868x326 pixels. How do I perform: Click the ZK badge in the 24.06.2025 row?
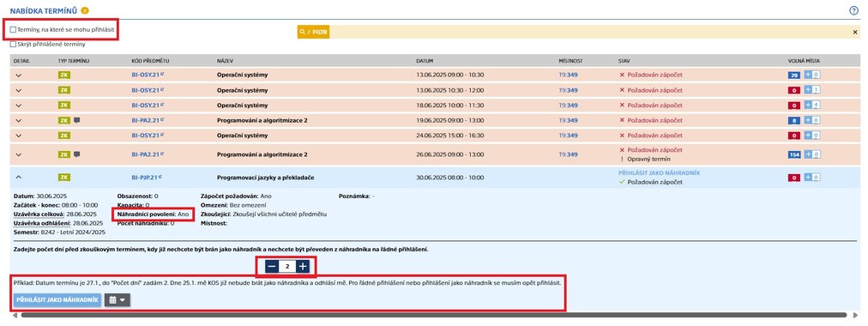63,135
